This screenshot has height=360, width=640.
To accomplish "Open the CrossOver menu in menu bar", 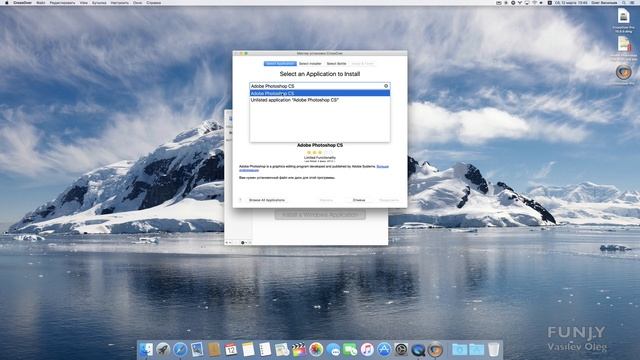I will click(22, 2).
